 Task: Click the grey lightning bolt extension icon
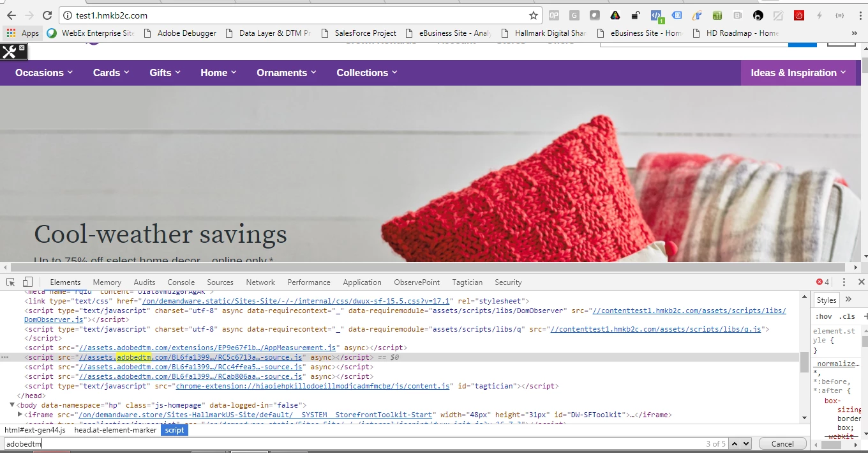point(819,15)
